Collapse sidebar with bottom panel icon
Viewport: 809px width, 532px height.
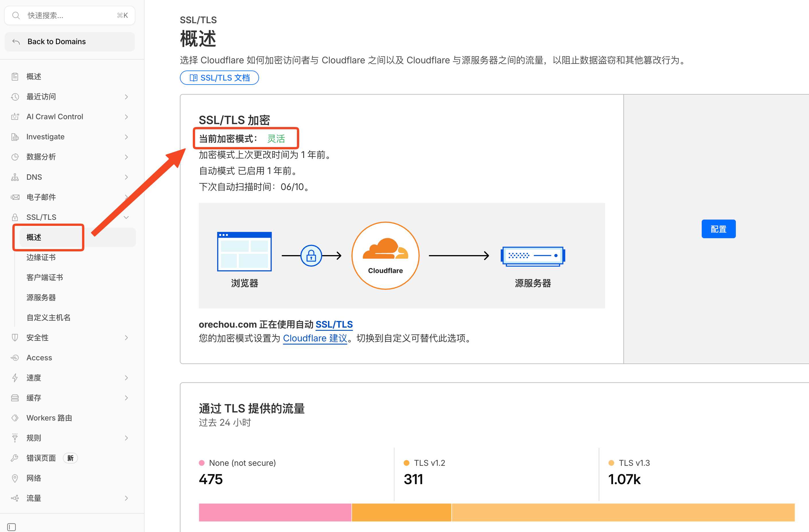11,527
